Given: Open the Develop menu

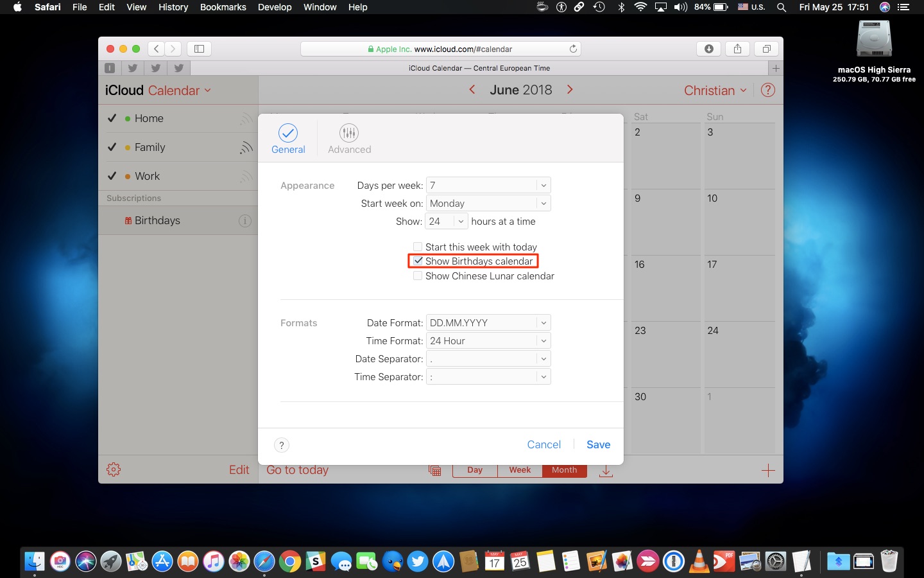Looking at the screenshot, I should 275,7.
